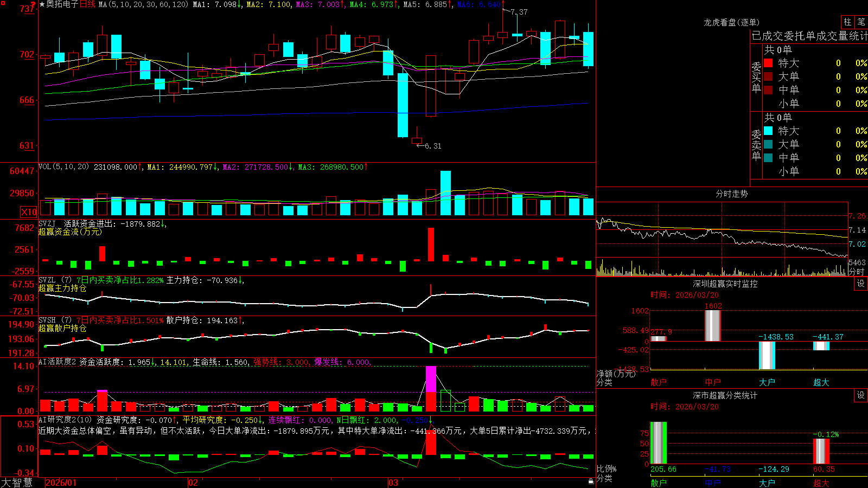Select the 分时走势 panel header

[x=731, y=194]
